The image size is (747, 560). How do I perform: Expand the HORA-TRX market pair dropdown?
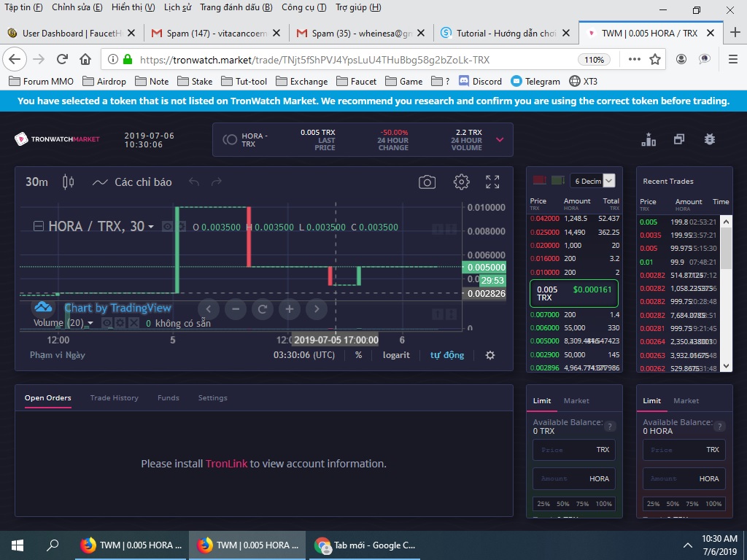(x=500, y=140)
